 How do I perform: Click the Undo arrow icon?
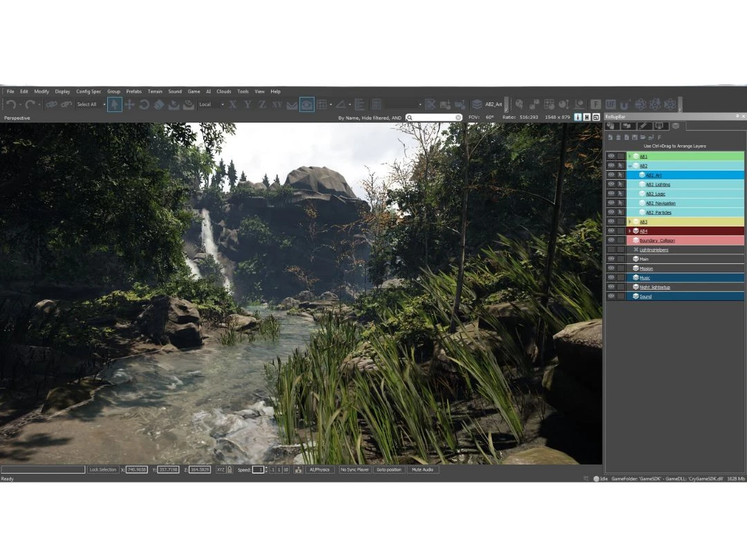pyautogui.click(x=10, y=104)
